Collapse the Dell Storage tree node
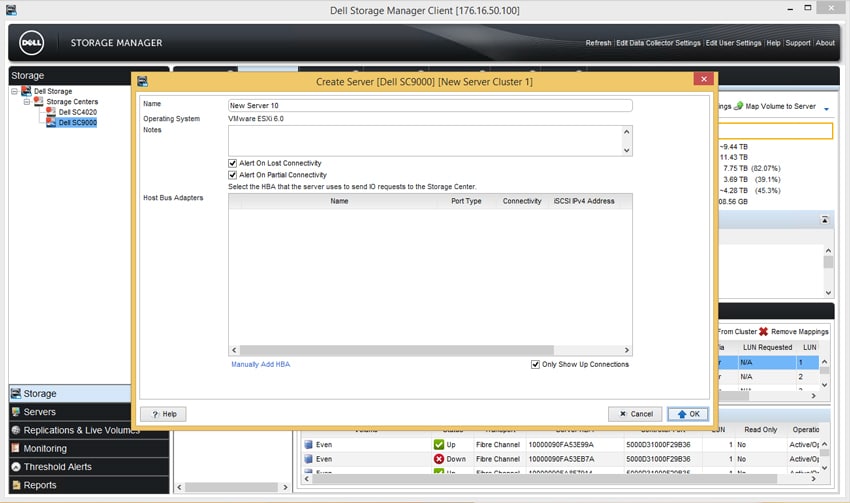Screen dimensions: 850x503 pyautogui.click(x=15, y=92)
